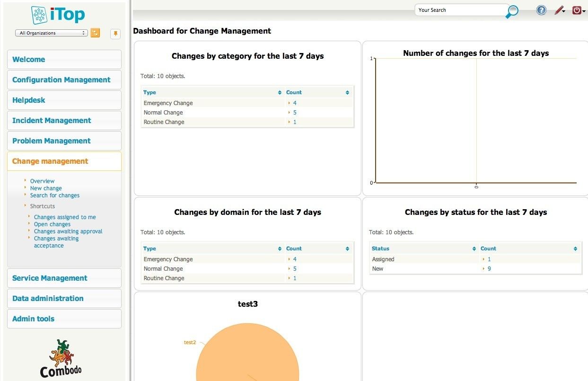The width and height of the screenshot is (588, 381).
Task: Sort by Count arrow in domain table
Action: pos(347,249)
